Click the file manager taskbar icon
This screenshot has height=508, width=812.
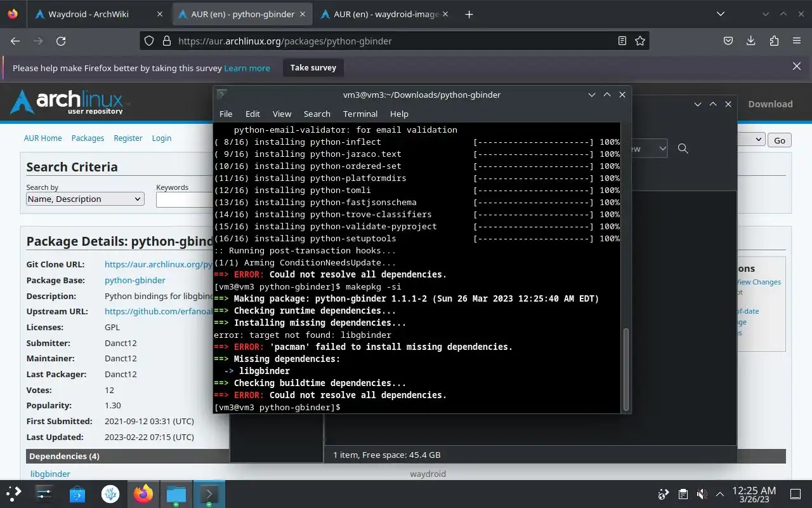coord(176,493)
